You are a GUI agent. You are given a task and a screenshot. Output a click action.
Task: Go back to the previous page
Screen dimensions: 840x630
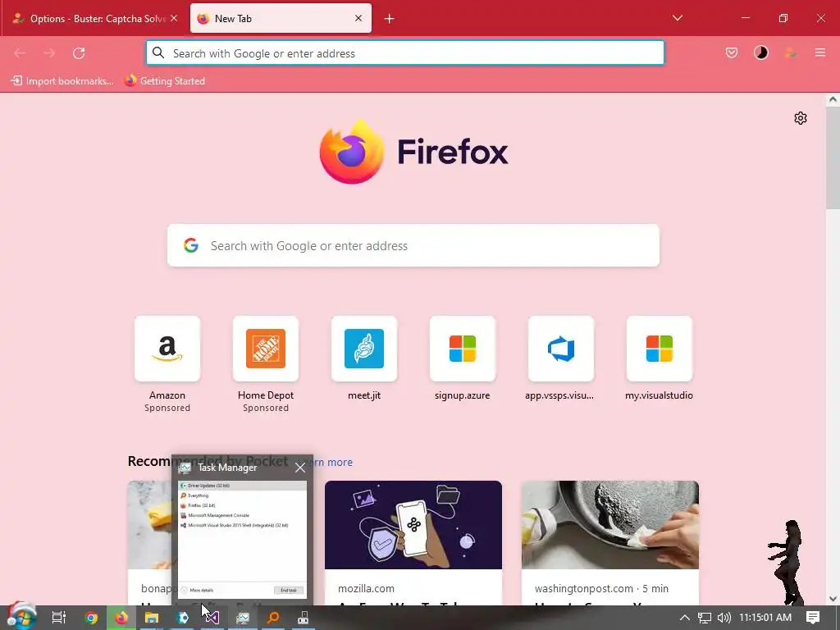(20, 53)
